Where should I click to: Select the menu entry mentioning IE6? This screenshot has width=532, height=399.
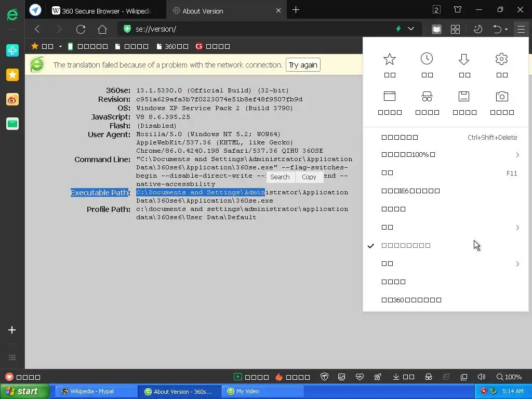coord(445,191)
